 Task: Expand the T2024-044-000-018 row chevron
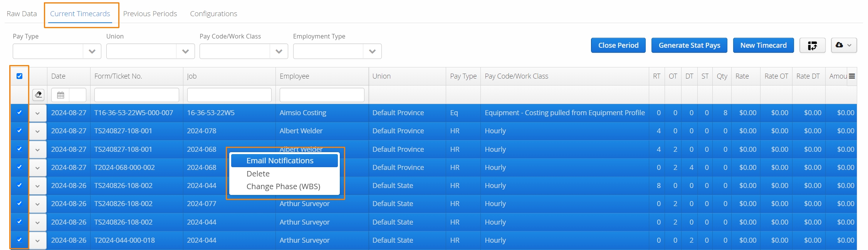[x=37, y=241]
